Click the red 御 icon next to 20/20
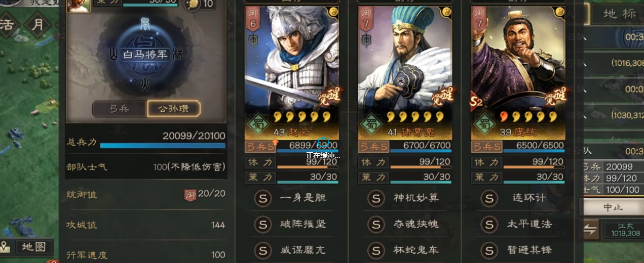Image resolution: width=644 pixels, height=263 pixels. 190,194
